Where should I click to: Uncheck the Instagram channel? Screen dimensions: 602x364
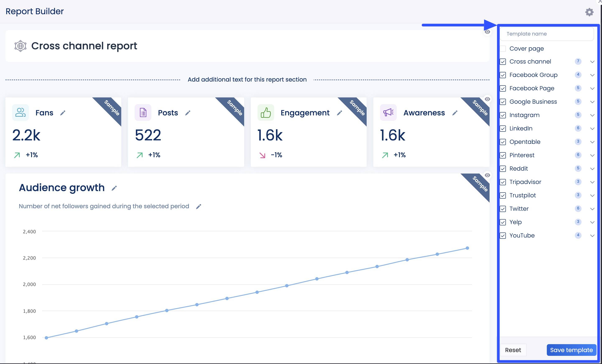tap(503, 115)
